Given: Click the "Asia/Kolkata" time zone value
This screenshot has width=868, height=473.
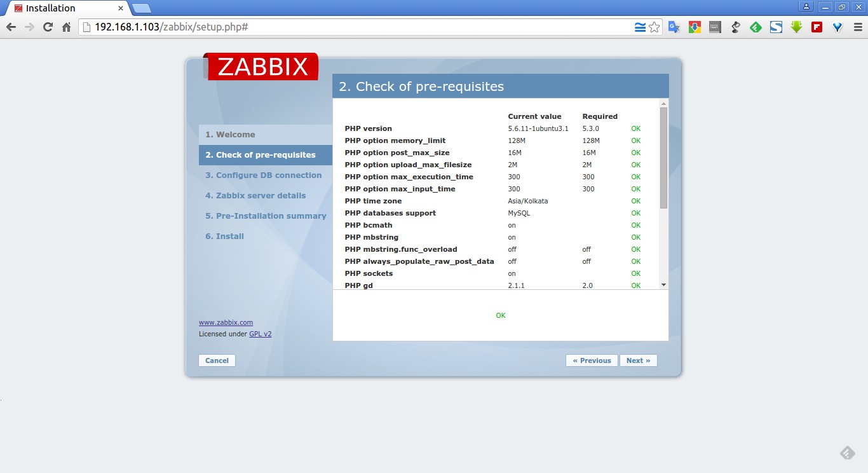Looking at the screenshot, I should tap(528, 201).
